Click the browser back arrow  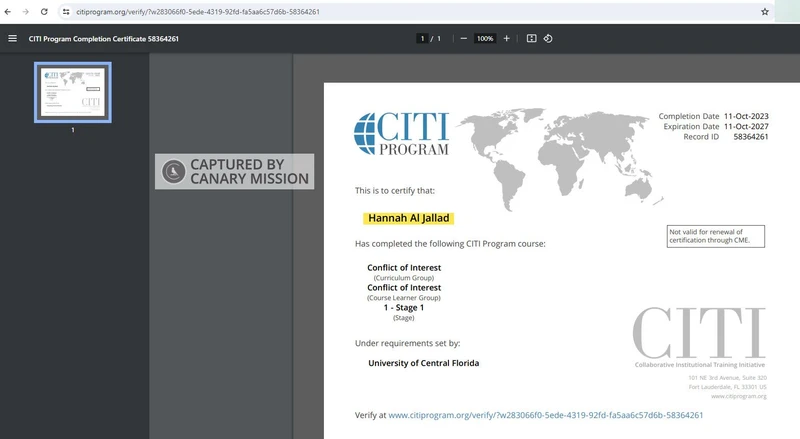[x=9, y=11]
